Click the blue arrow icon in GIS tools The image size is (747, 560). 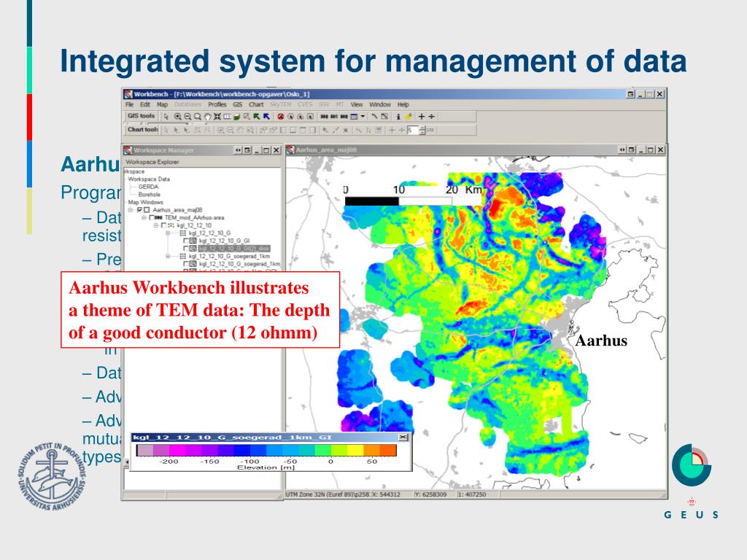pos(266,117)
